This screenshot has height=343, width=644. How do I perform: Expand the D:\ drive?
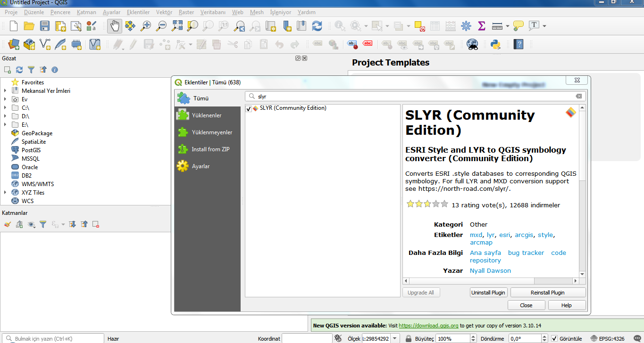[5, 116]
